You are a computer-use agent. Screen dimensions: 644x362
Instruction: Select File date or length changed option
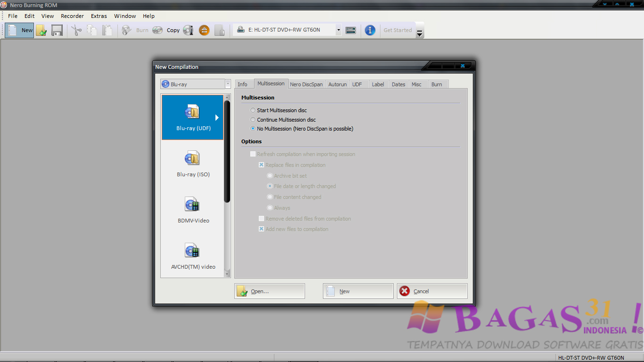click(x=270, y=186)
